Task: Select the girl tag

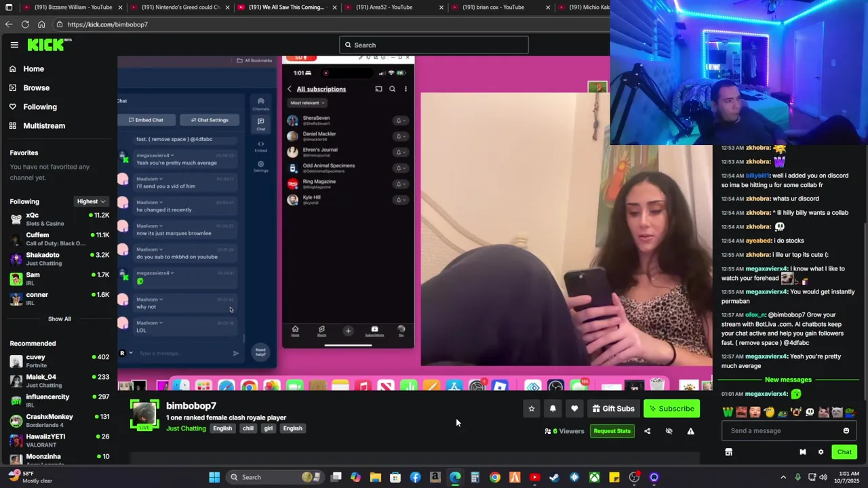Action: coord(269,428)
